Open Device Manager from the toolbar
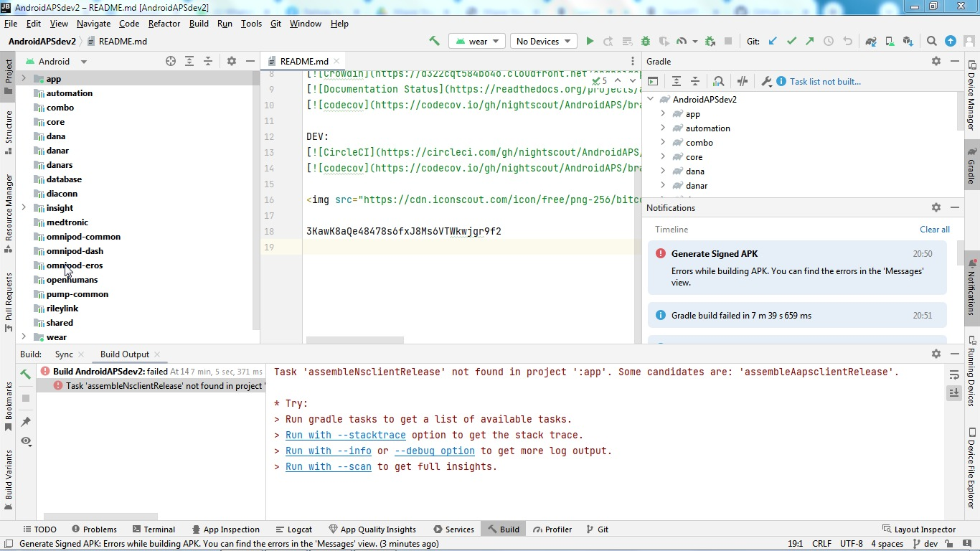Image resolution: width=980 pixels, height=551 pixels. pyautogui.click(x=889, y=41)
